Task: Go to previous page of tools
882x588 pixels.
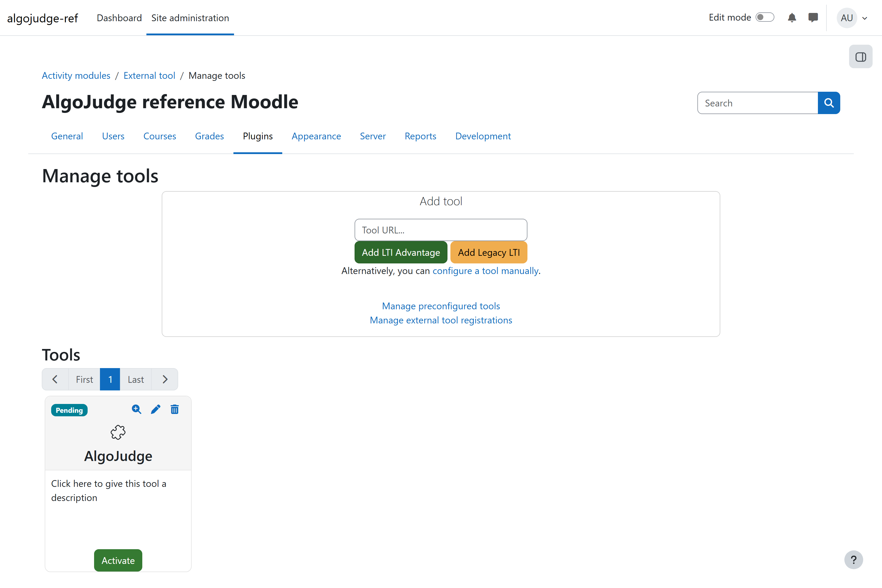Action: coord(55,379)
